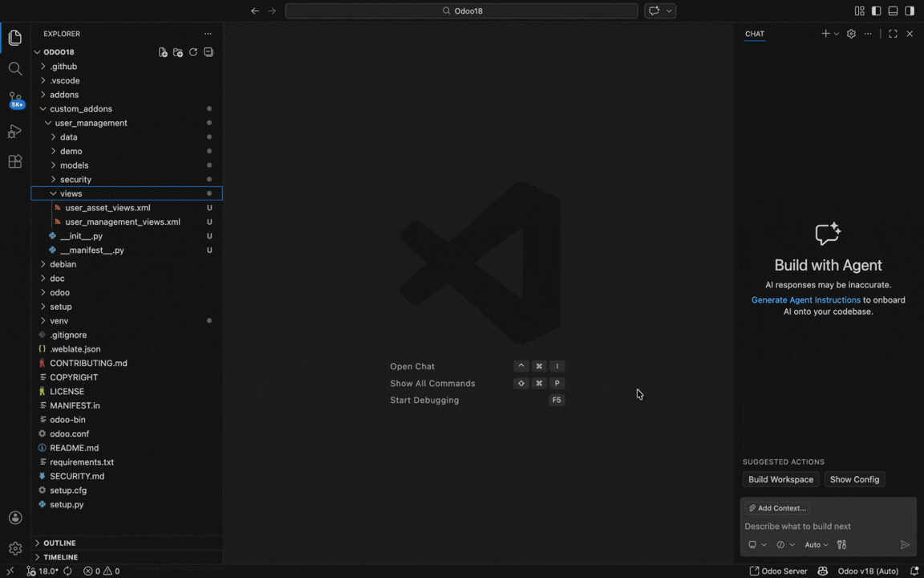Click the Build Workspace suggested action

(x=780, y=479)
